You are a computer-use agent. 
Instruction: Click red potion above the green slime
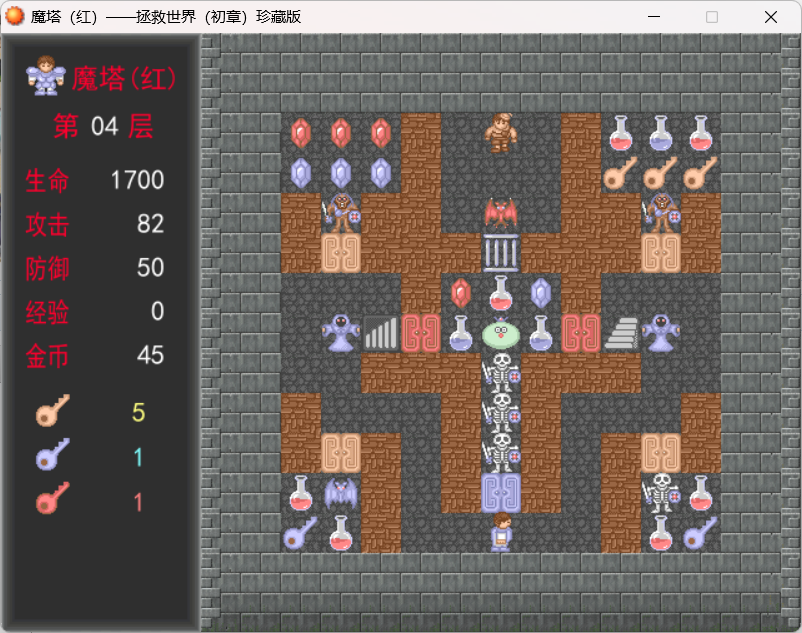tap(501, 293)
